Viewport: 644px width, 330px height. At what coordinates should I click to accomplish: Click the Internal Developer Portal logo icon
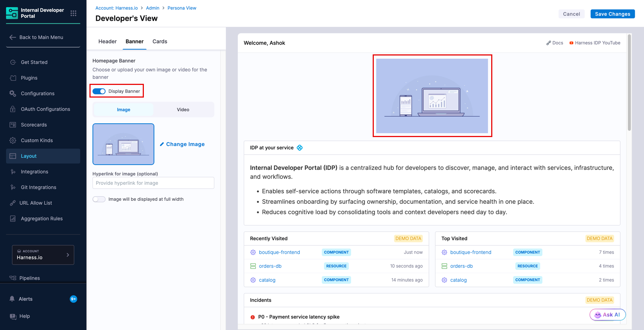pos(12,13)
